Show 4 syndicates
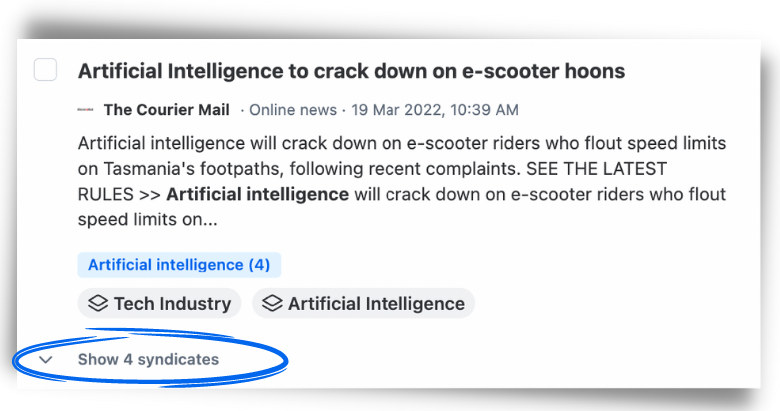This screenshot has height=411, width=780. pos(148,359)
